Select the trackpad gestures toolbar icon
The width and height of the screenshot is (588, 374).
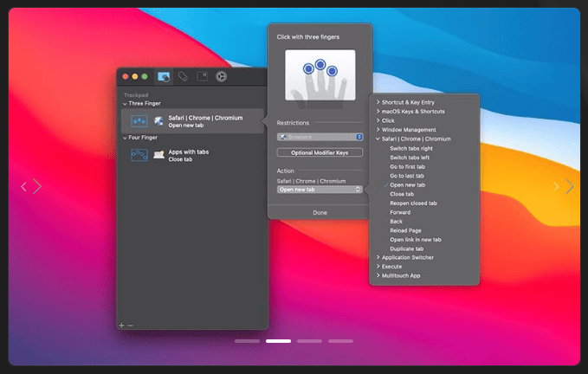click(164, 77)
